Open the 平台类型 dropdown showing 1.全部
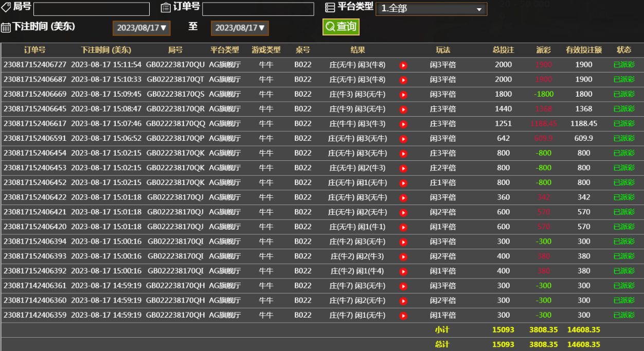 431,9
